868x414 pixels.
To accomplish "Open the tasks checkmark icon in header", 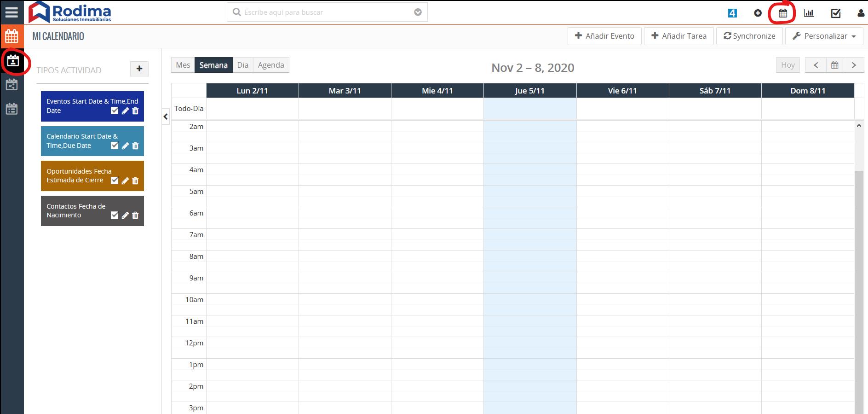I will (836, 13).
